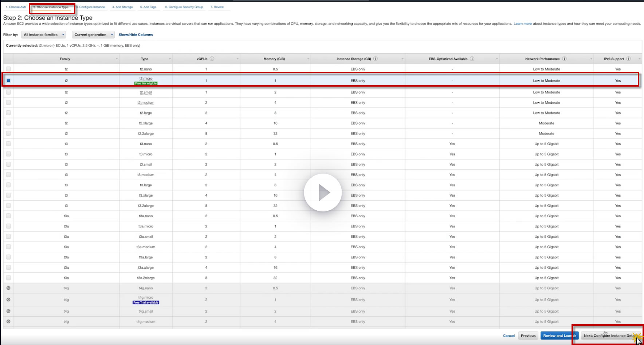Click the t3.micro type cell
Image resolution: width=644 pixels, height=345 pixels.
(x=146, y=154)
